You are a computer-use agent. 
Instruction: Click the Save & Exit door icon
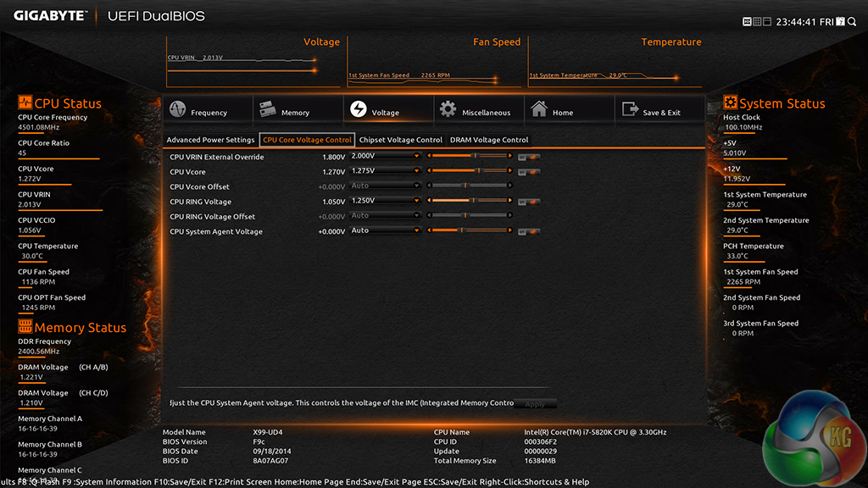click(629, 110)
